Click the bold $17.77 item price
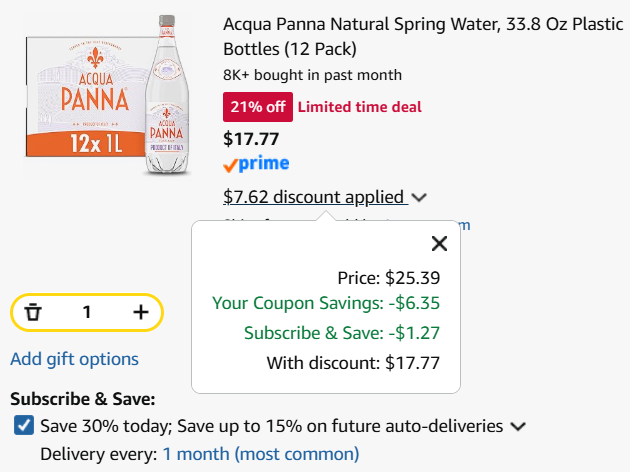The image size is (630, 472). coord(251,139)
